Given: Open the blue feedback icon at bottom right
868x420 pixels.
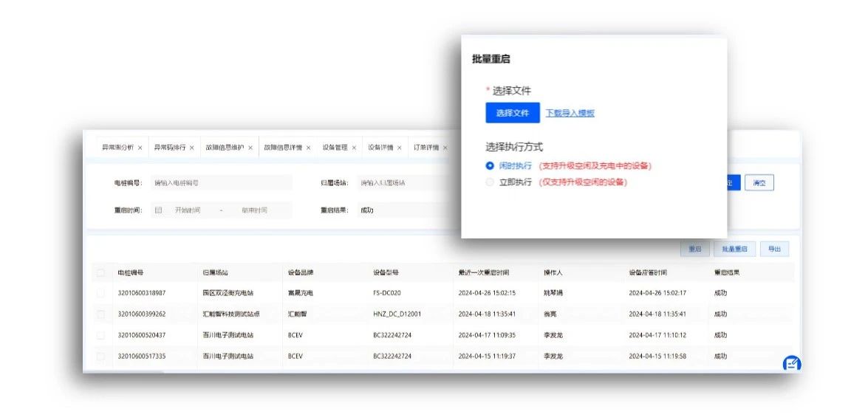Looking at the screenshot, I should [791, 363].
